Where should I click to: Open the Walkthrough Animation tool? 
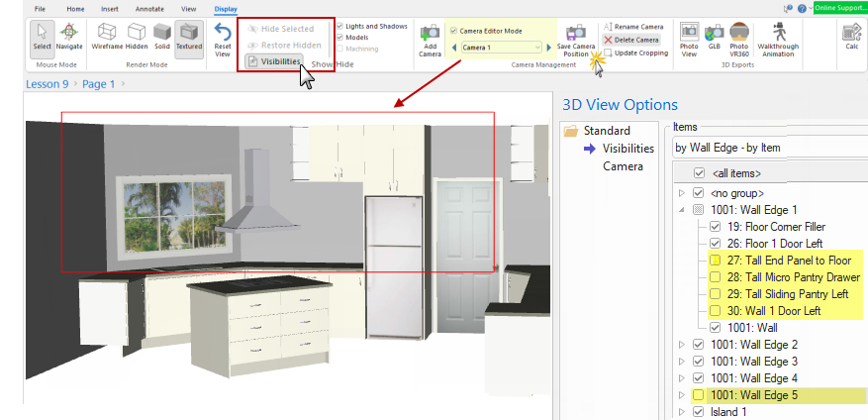776,40
